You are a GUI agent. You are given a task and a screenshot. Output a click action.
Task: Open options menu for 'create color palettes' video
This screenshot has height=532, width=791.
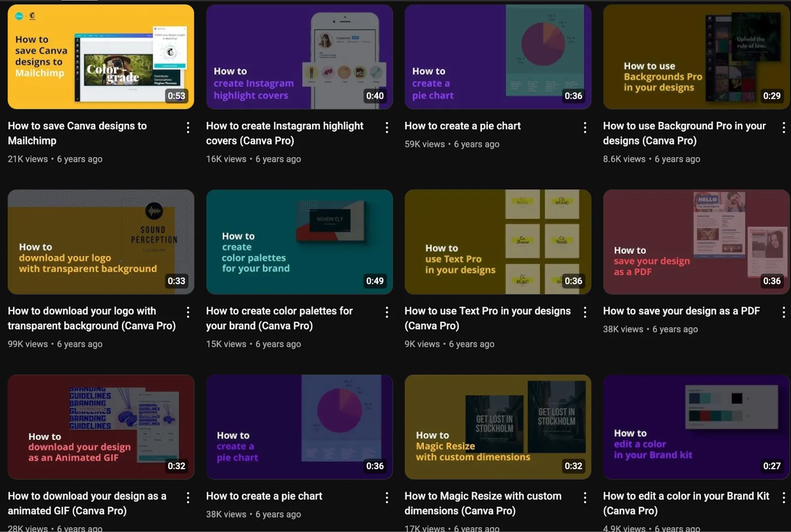coord(387,312)
